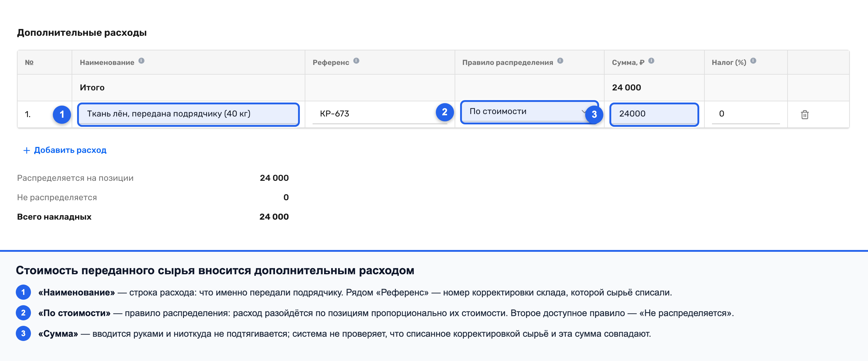Delete expense row with trash icon

805,114
